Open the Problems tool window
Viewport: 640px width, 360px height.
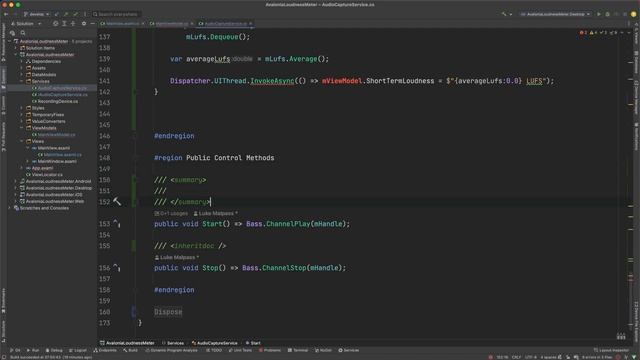click(270, 350)
